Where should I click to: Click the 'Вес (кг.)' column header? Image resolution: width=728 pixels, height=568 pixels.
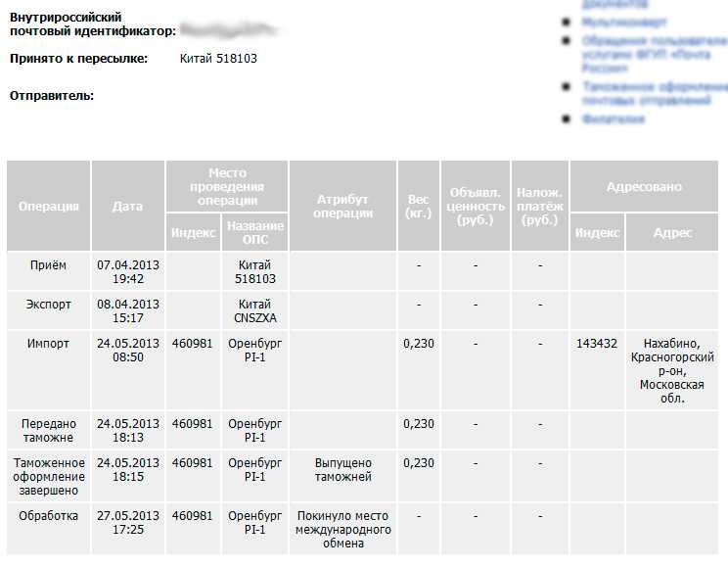tap(419, 206)
